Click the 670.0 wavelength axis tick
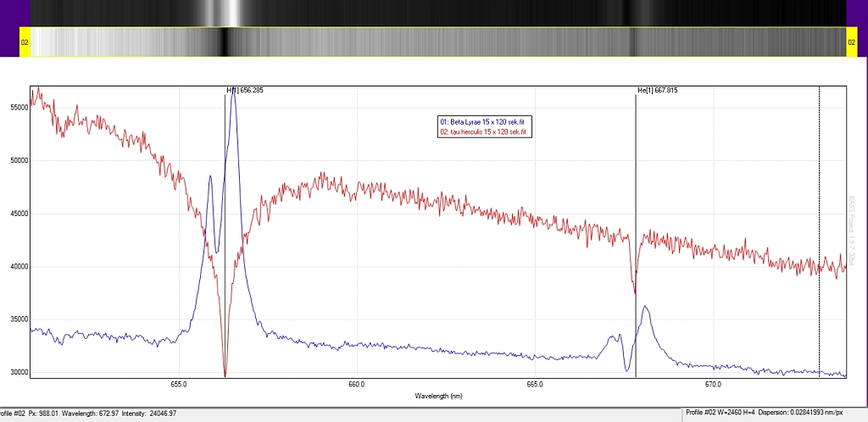Image resolution: width=868 pixels, height=422 pixels. pos(713,385)
